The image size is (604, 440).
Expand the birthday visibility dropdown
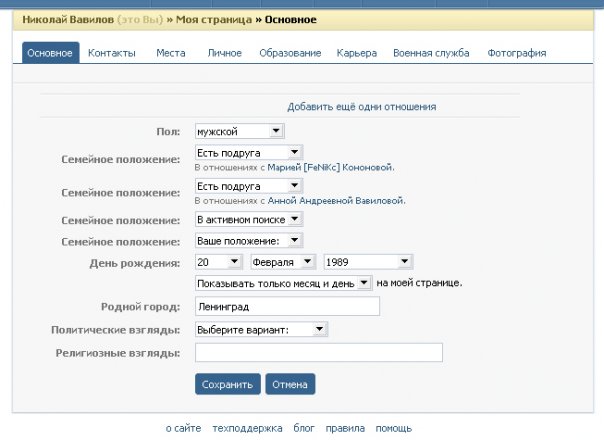[x=283, y=284]
